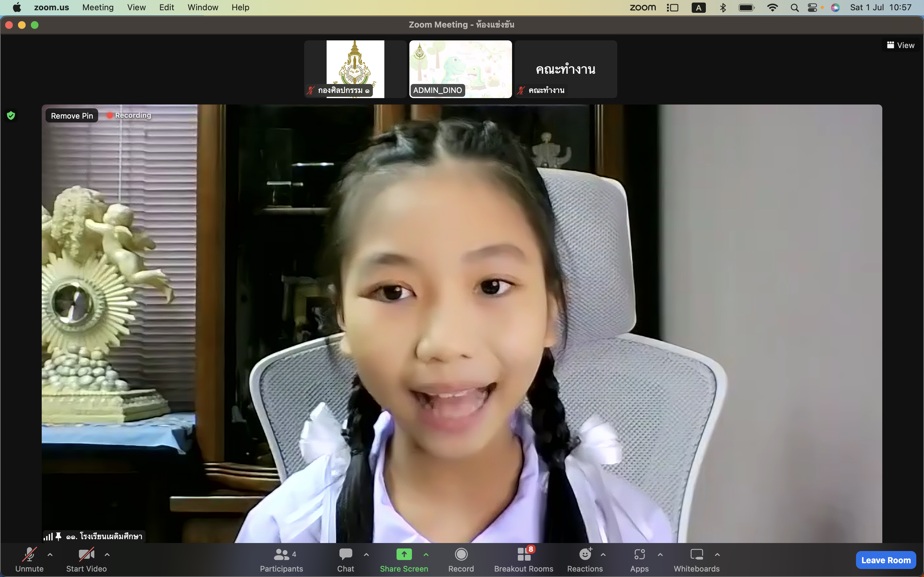Select the ADMIN_DINO participant thumbnail

pyautogui.click(x=460, y=69)
